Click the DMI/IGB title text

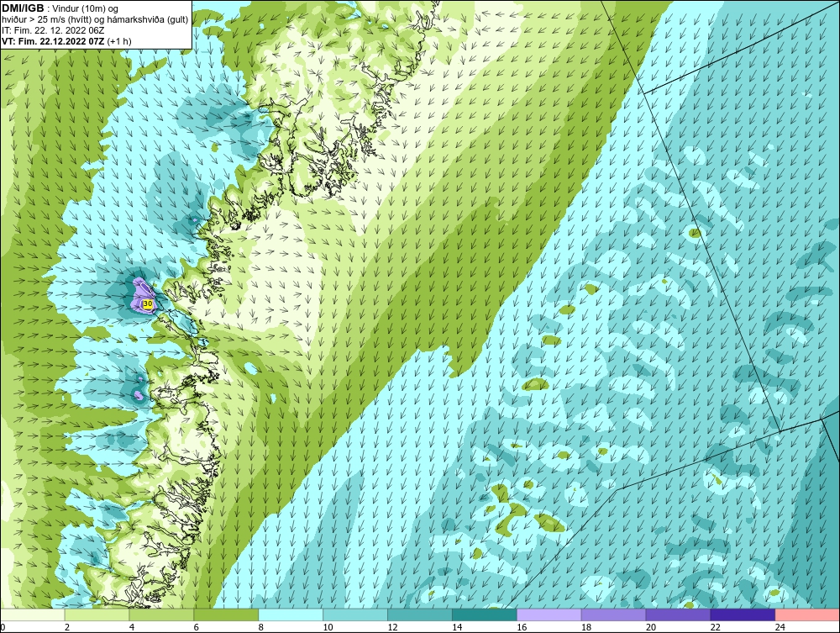(x=24, y=8)
